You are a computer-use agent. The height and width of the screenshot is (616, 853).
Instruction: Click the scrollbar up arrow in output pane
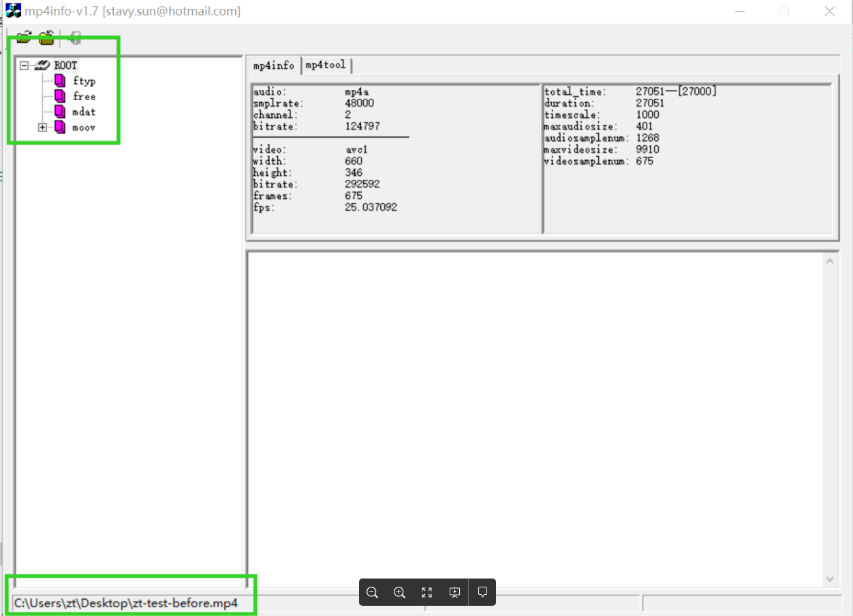[x=830, y=261]
